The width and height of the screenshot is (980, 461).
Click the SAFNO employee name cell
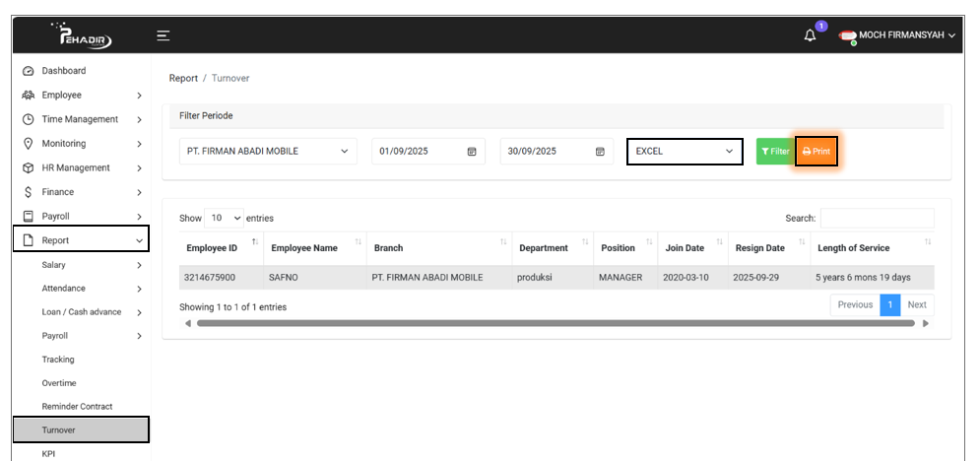pyautogui.click(x=315, y=278)
